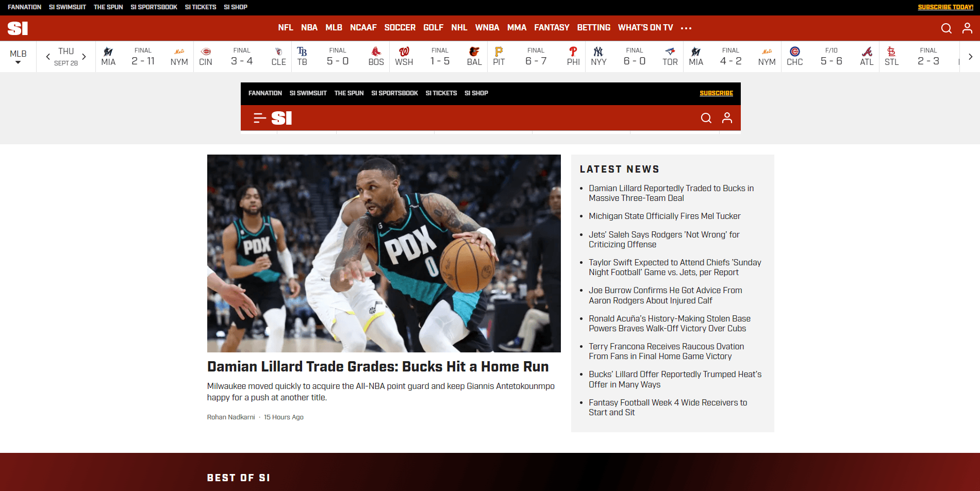The image size is (980, 491).
Task: Click author Rohan Nadkarni
Action: (231, 417)
